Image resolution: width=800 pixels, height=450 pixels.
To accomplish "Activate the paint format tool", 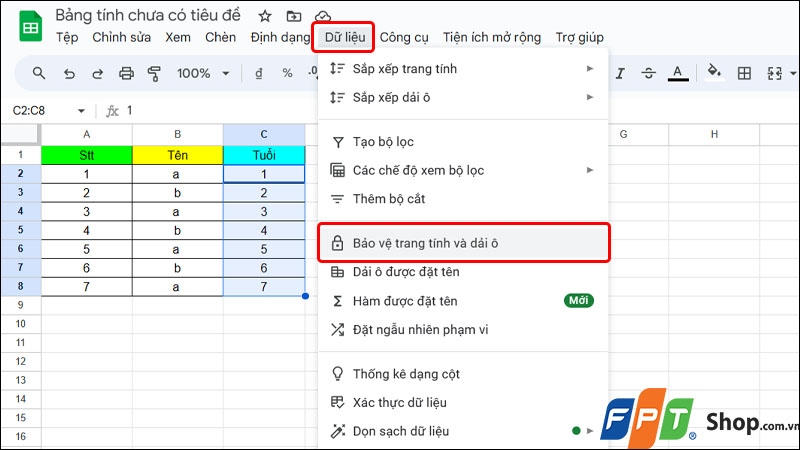I will click(x=154, y=74).
